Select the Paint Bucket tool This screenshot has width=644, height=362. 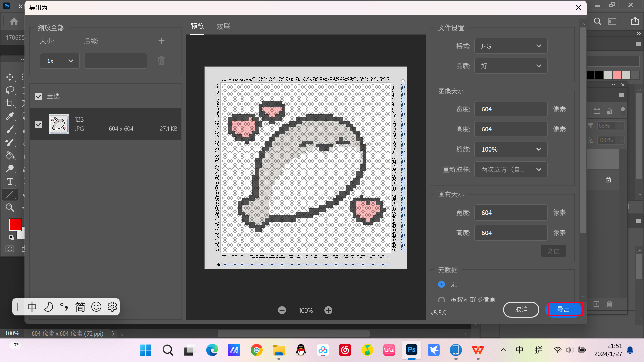10,156
